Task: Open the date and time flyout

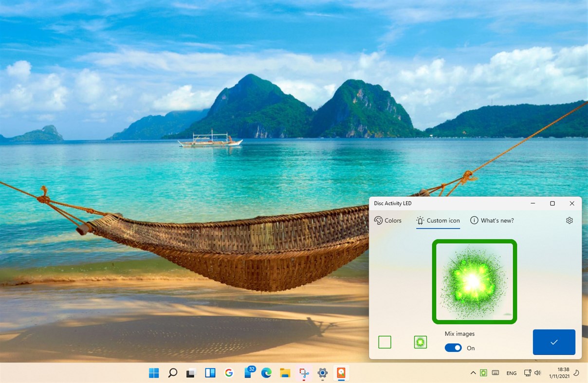Action: click(560, 372)
